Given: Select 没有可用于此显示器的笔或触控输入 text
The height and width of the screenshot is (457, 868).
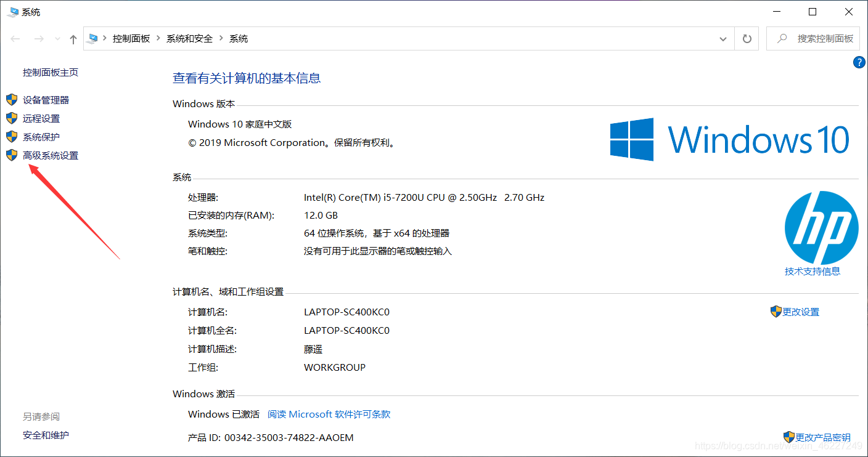Looking at the screenshot, I should [x=378, y=251].
